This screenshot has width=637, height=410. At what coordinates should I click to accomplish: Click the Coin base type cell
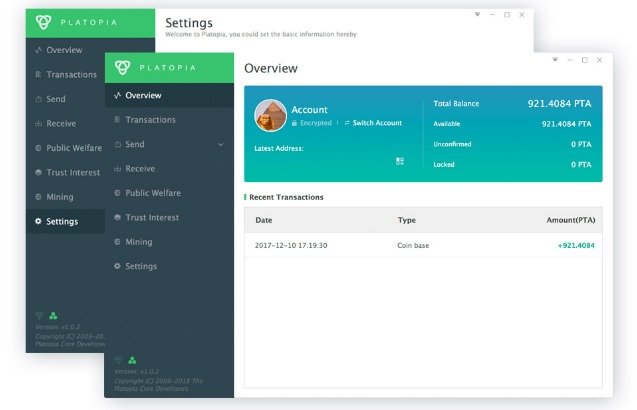tap(413, 245)
